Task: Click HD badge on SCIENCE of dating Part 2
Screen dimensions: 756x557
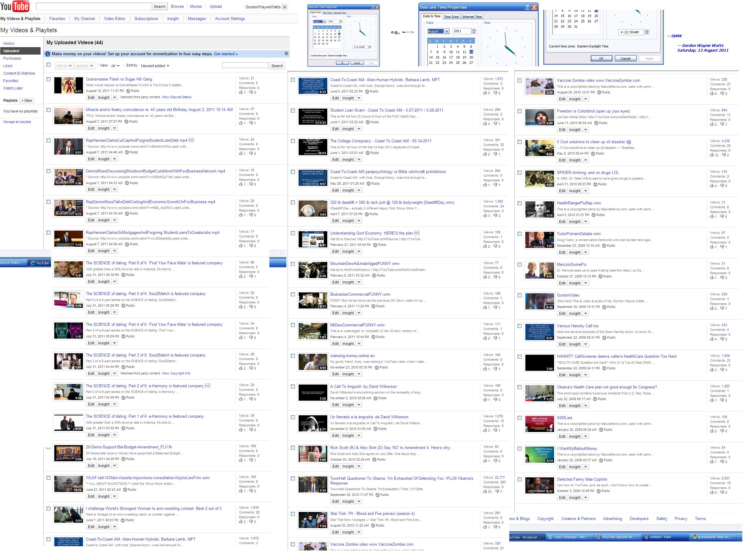Action: pyautogui.click(x=208, y=386)
